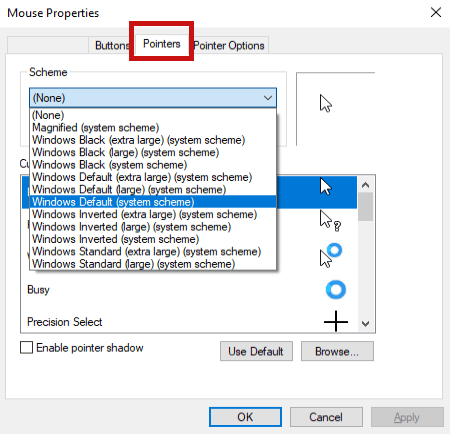
Task: Click the Cancel button
Action: (326, 417)
